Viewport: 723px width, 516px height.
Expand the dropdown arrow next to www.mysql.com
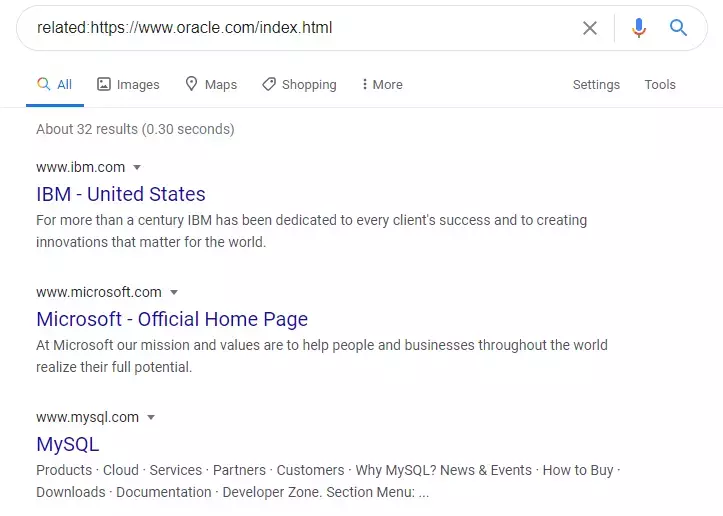click(151, 418)
